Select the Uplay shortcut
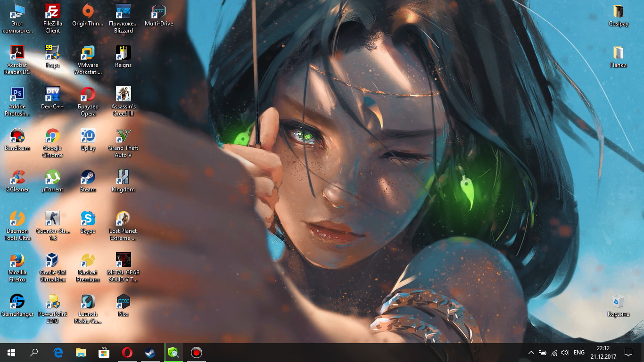644x362 pixels. pyautogui.click(x=88, y=140)
